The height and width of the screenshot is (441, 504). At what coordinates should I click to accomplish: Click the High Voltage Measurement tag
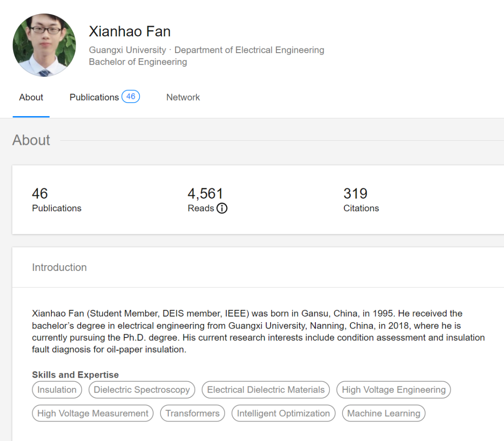[93, 413]
